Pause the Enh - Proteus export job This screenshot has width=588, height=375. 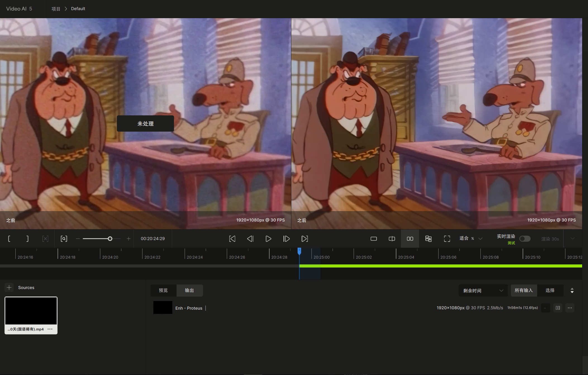click(558, 308)
